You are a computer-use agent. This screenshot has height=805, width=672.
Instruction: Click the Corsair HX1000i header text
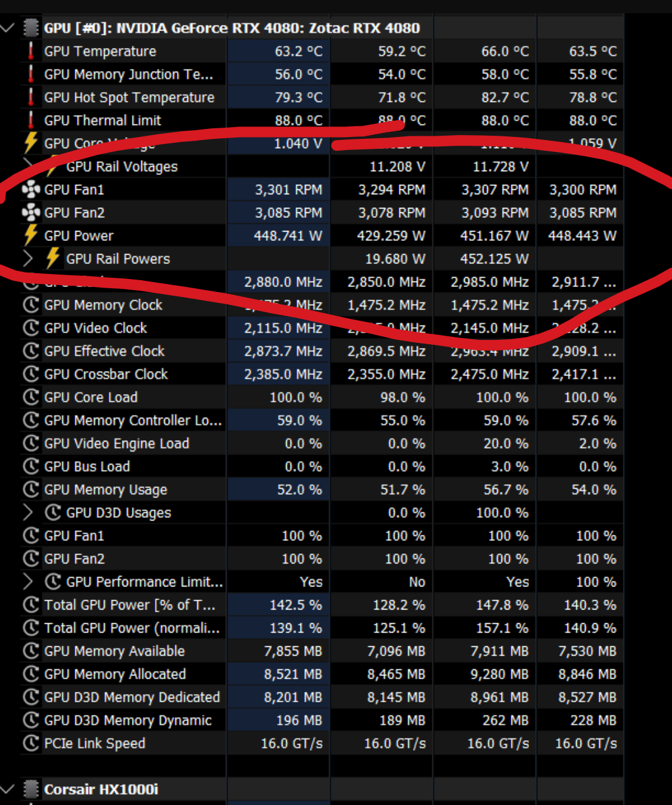101,789
